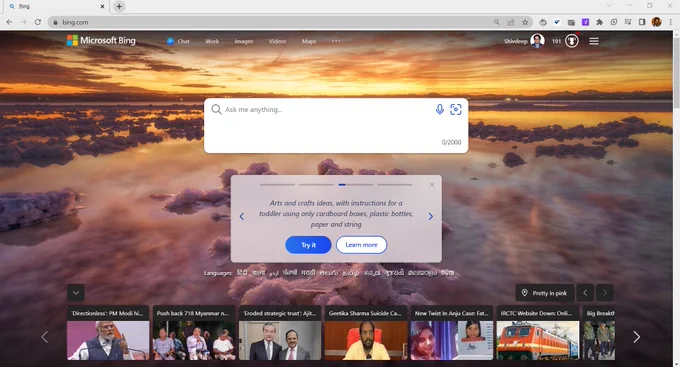Open Bing Maps

pos(309,41)
